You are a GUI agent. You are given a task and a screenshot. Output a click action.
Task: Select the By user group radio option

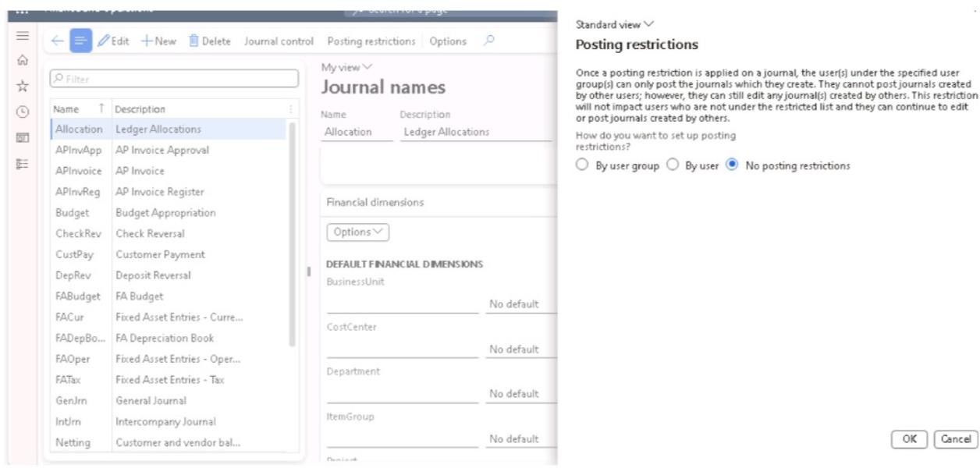[x=581, y=165]
